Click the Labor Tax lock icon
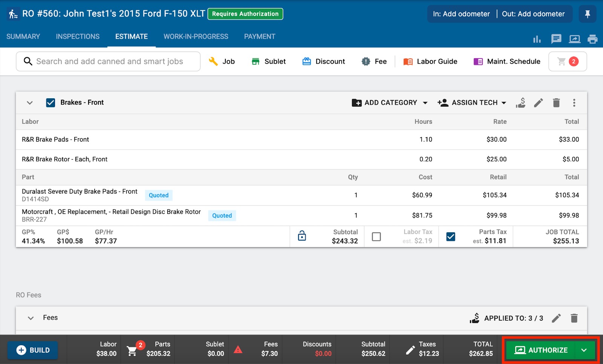This screenshot has height=364, width=603. point(302,236)
